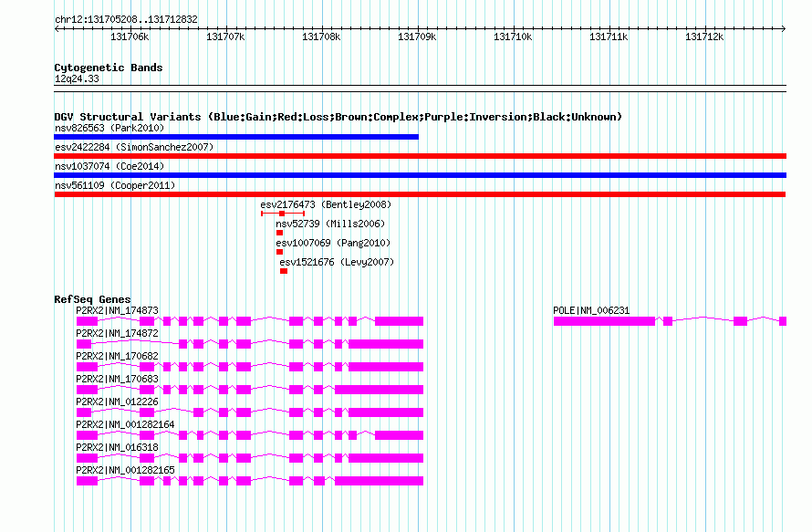Click the ruler's left arrowhead
The height and width of the screenshot is (532, 812).
[57, 28]
